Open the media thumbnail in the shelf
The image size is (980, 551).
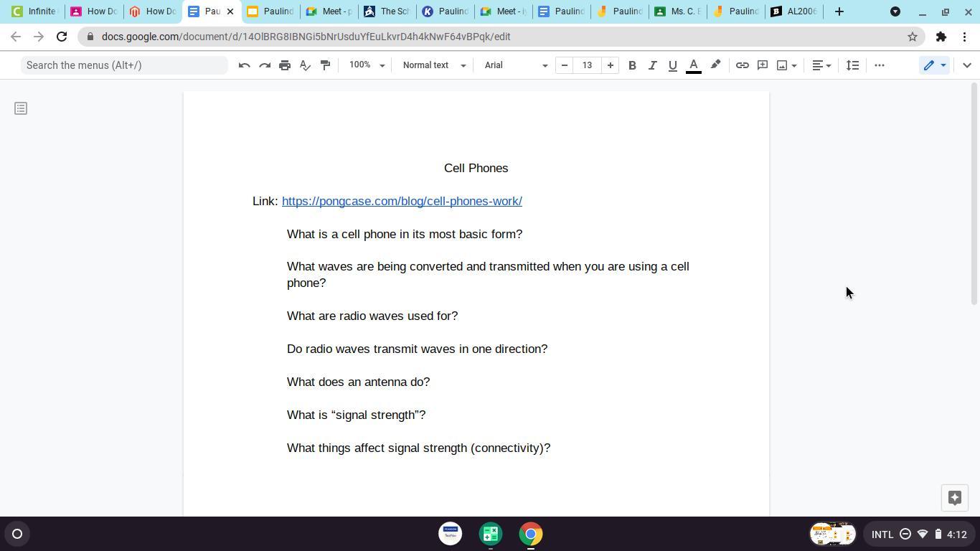[x=833, y=534]
